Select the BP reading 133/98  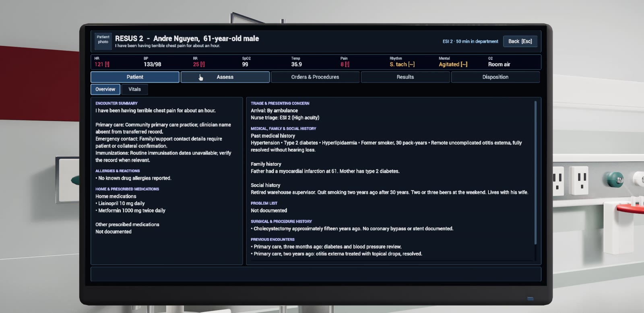[153, 64]
